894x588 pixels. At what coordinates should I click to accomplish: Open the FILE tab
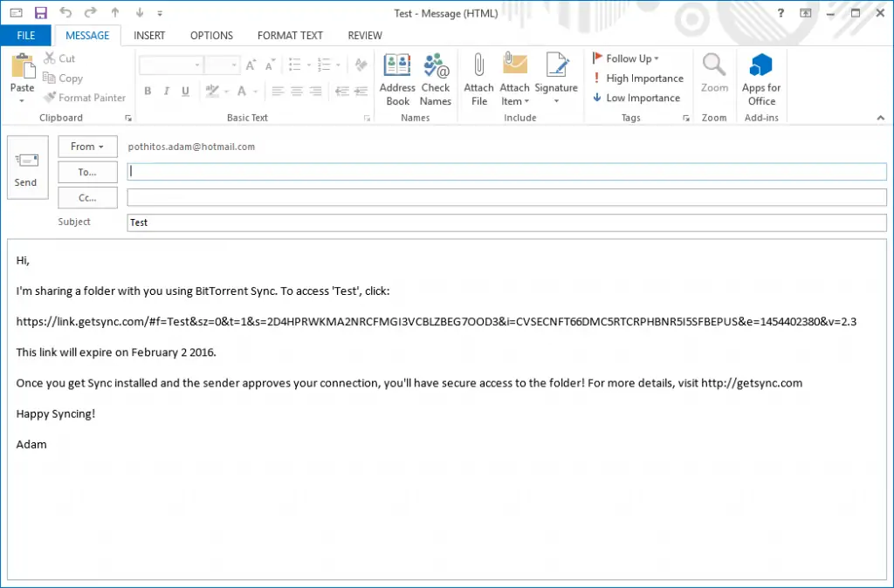25,35
